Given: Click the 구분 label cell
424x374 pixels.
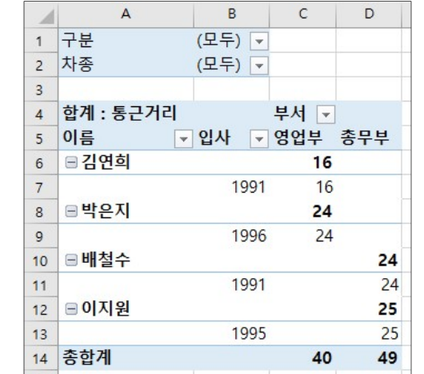Looking at the screenshot, I should (x=126, y=41).
